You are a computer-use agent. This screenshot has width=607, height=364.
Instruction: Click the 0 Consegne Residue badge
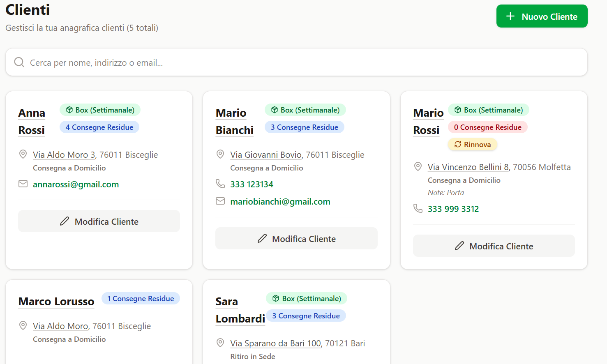click(487, 127)
